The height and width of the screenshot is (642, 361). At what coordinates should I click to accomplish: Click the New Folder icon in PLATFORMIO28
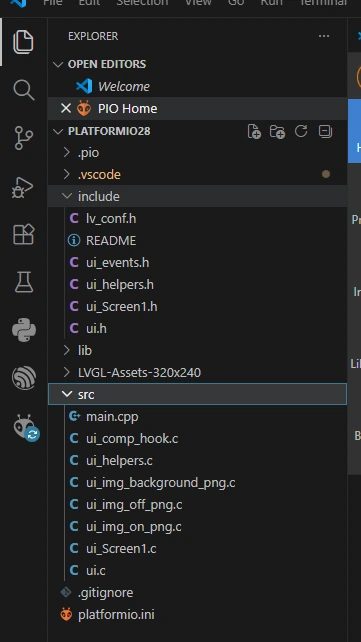(x=277, y=131)
